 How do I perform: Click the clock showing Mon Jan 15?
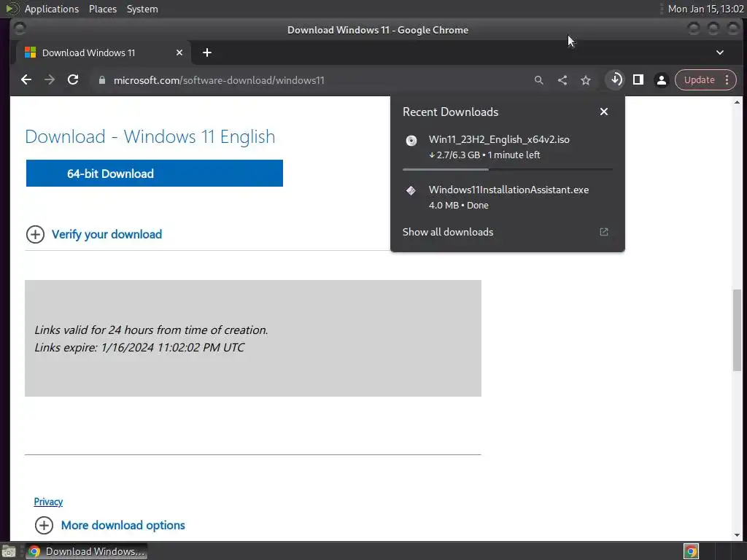pyautogui.click(x=705, y=9)
